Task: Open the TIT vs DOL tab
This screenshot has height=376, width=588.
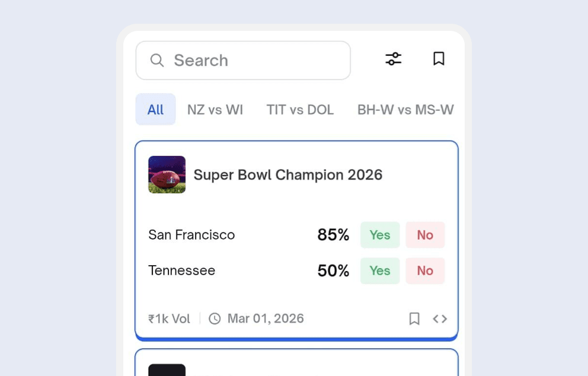Action: tap(300, 109)
